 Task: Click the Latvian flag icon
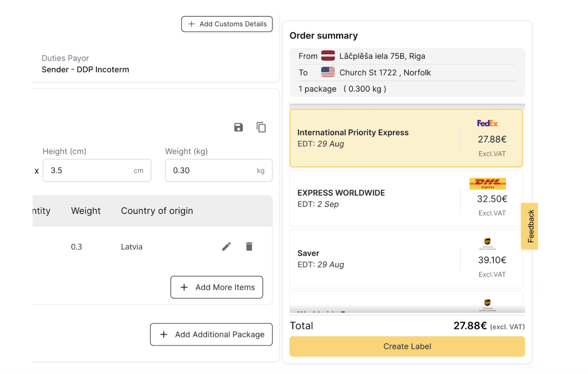[328, 56]
